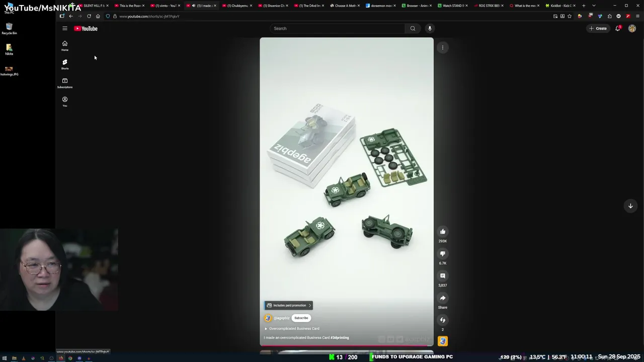
Task: Open the comments on the Short
Action: (x=443, y=276)
